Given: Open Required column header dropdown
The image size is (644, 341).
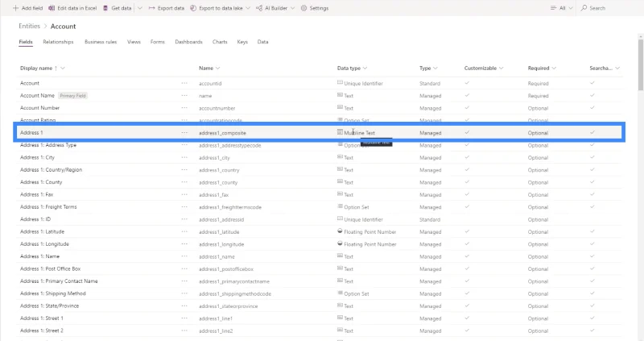Looking at the screenshot, I should point(554,69).
